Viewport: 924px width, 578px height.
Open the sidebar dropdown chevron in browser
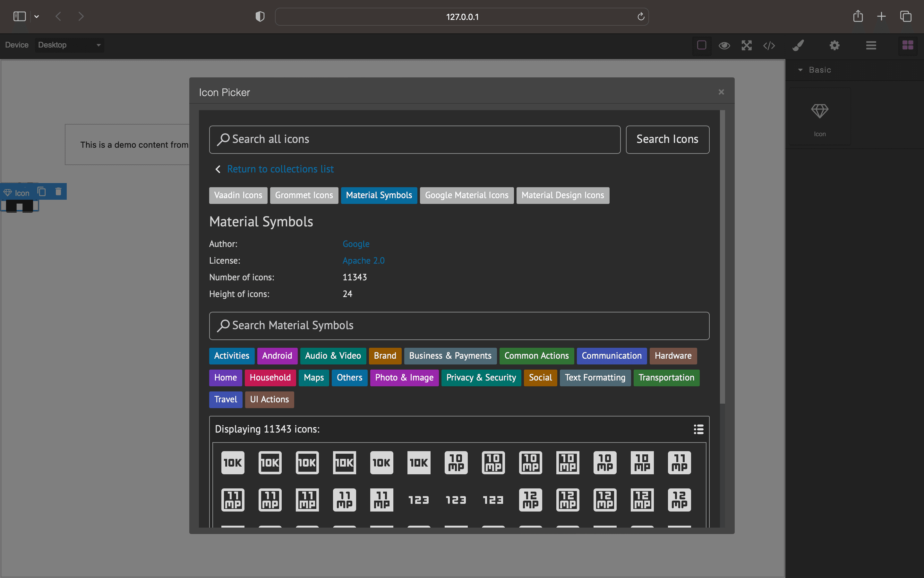37,16
